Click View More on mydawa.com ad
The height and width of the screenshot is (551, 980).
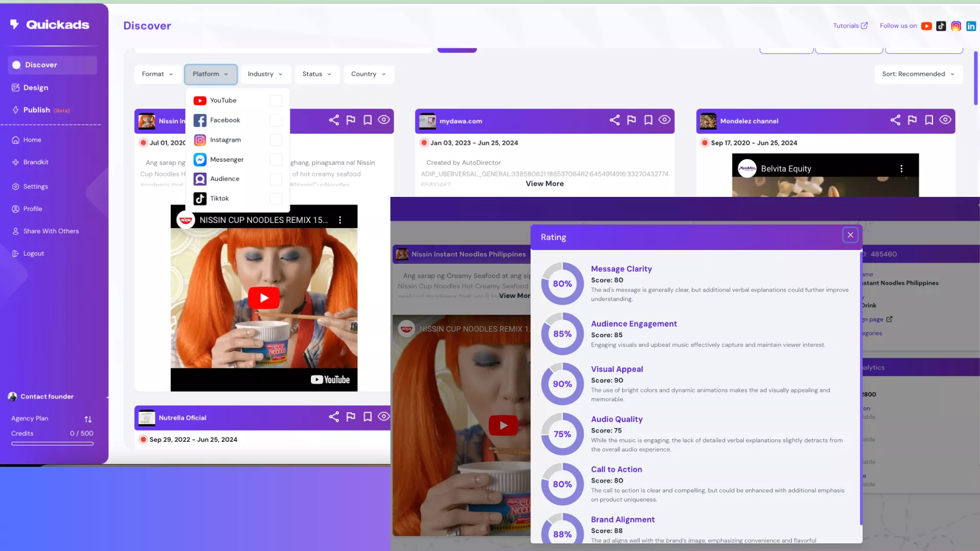click(545, 184)
